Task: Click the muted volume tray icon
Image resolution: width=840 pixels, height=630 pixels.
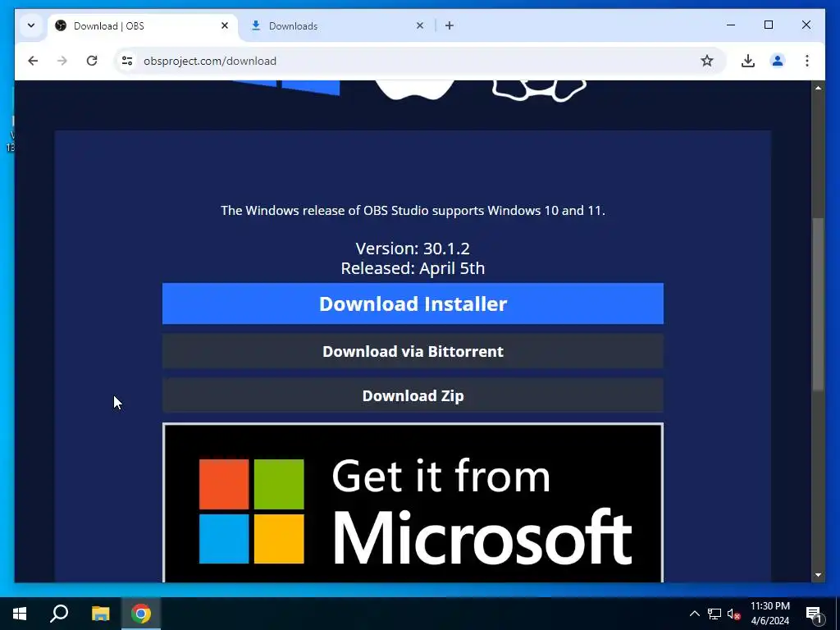Action: point(734,614)
